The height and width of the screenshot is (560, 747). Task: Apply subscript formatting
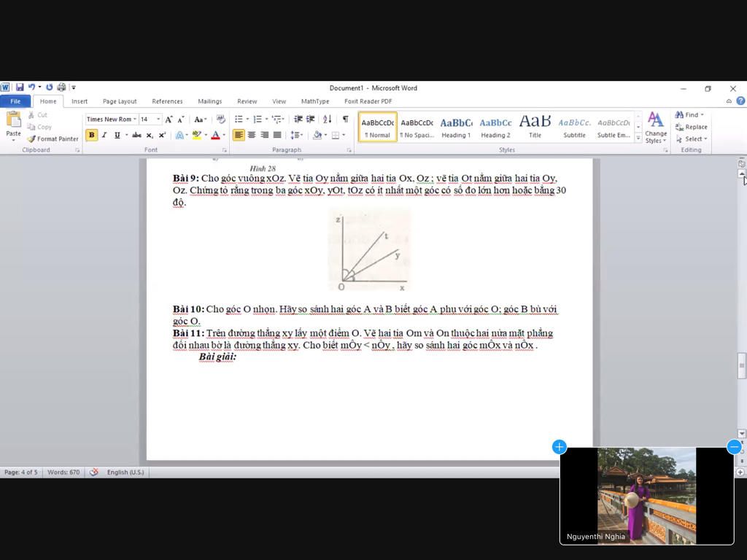150,135
